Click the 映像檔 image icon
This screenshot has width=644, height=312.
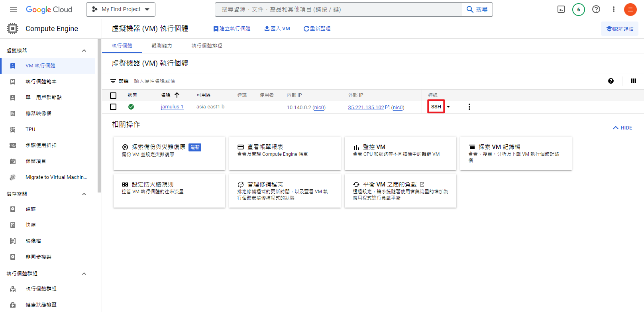pos(13,241)
